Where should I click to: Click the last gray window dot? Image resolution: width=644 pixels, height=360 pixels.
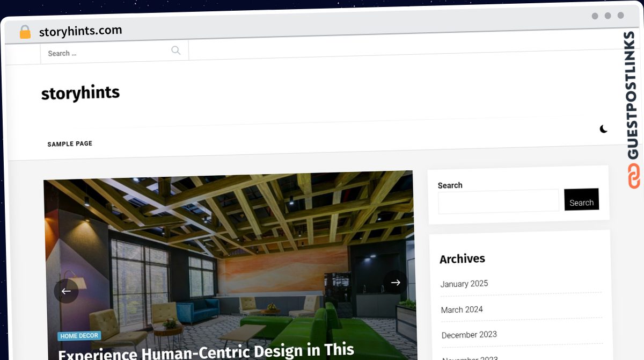(620, 16)
